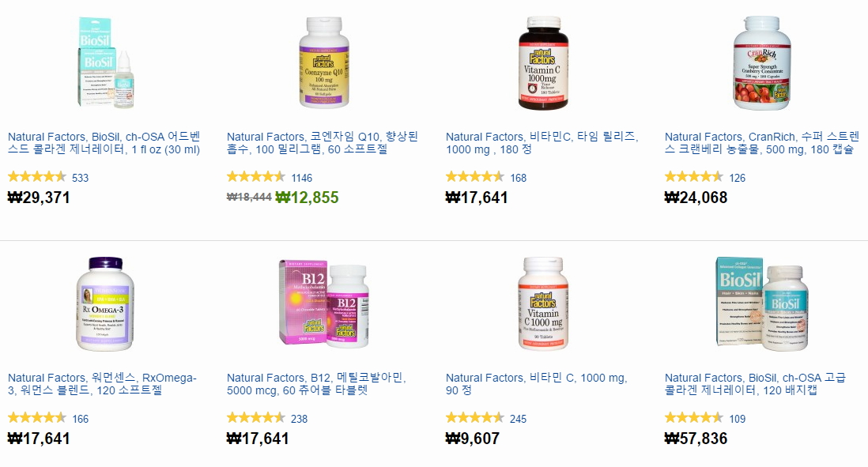Open the CranRich 180 캡슐 title link

tap(762, 143)
